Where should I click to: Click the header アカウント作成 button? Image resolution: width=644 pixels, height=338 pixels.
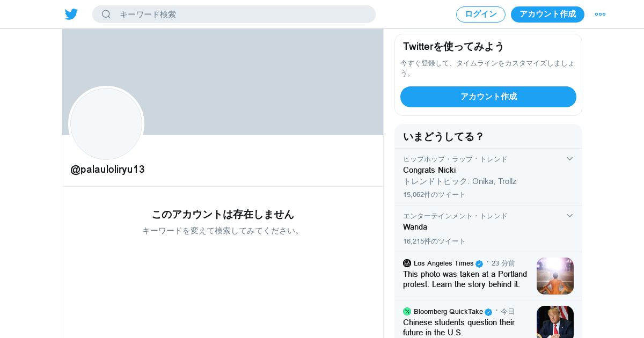pos(547,14)
